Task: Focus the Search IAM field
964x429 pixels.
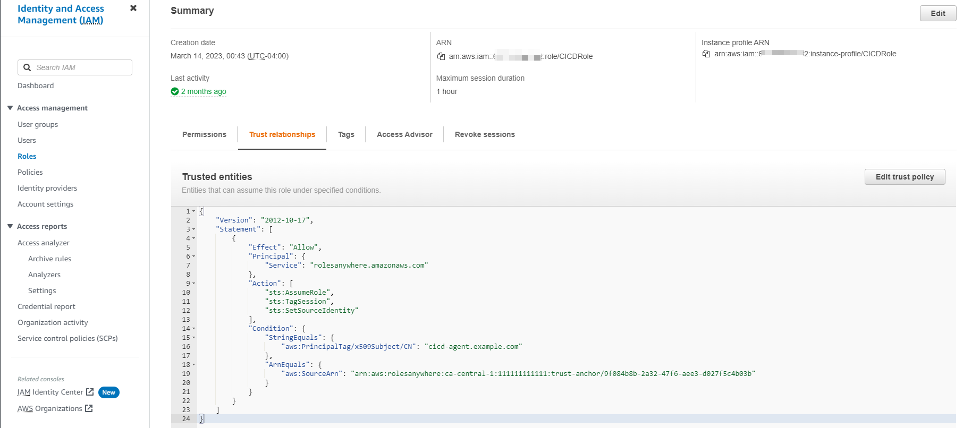Action: pos(74,68)
